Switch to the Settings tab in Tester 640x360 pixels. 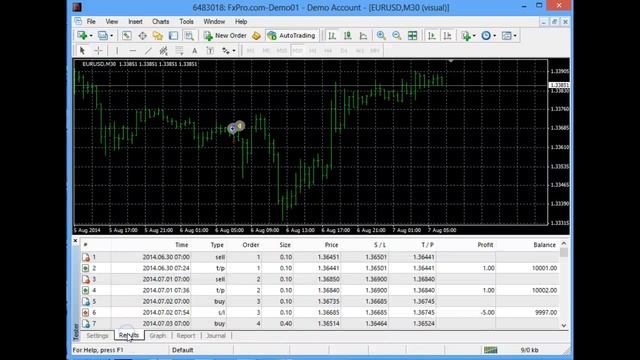tap(97, 336)
